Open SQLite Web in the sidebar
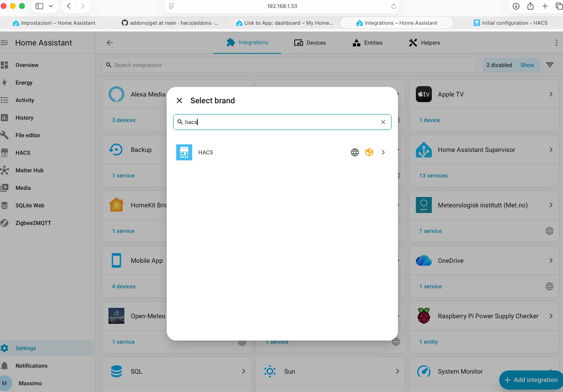563x392 pixels. click(47, 205)
